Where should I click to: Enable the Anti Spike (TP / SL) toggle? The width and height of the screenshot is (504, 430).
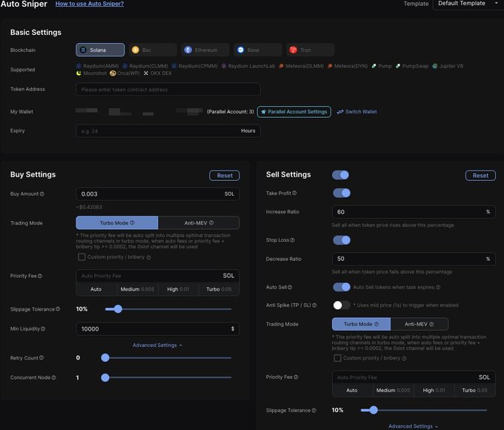pos(341,305)
